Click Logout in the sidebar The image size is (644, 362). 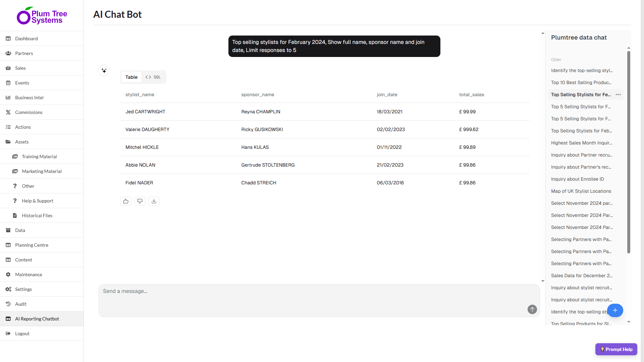pyautogui.click(x=22, y=334)
